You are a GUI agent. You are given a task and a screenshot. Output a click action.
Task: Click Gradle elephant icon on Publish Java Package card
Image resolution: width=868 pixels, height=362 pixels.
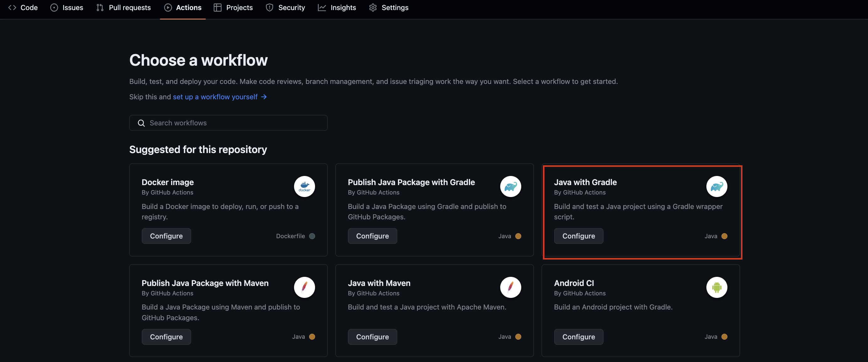[x=511, y=186]
